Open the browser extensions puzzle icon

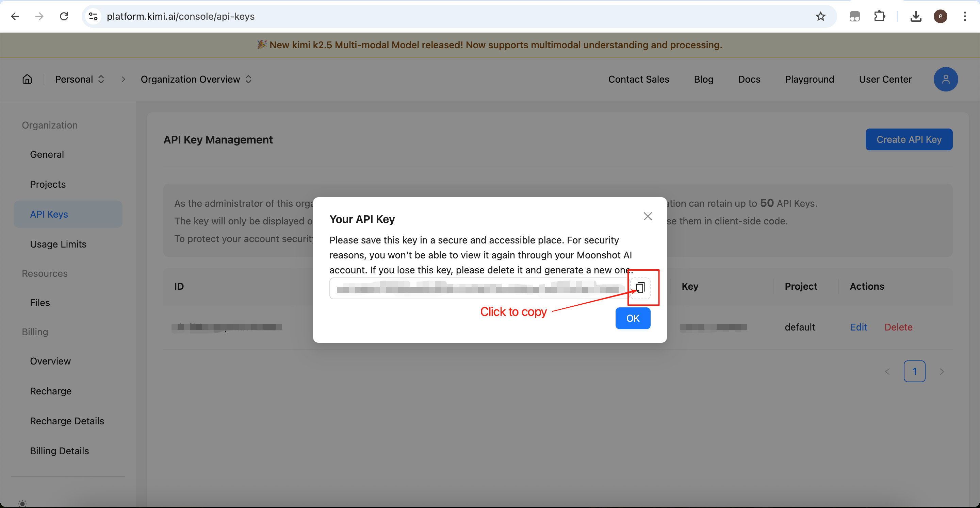[879, 16]
